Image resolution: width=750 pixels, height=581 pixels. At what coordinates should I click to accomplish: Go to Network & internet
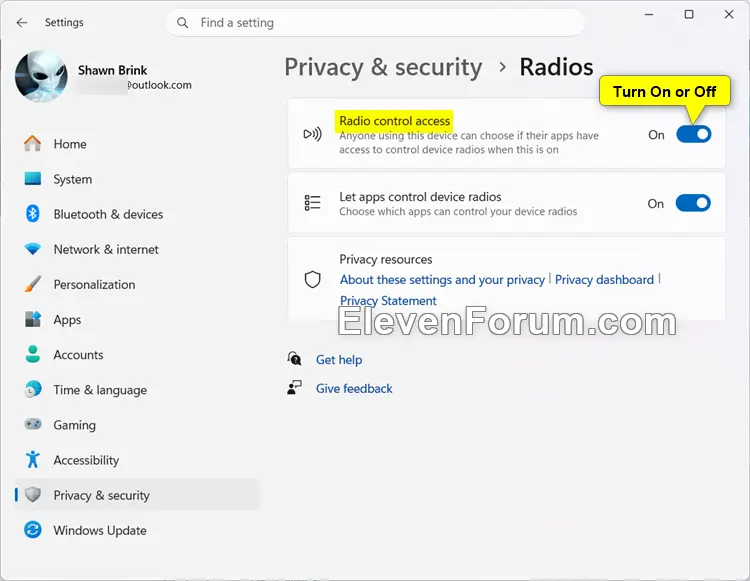(x=137, y=250)
